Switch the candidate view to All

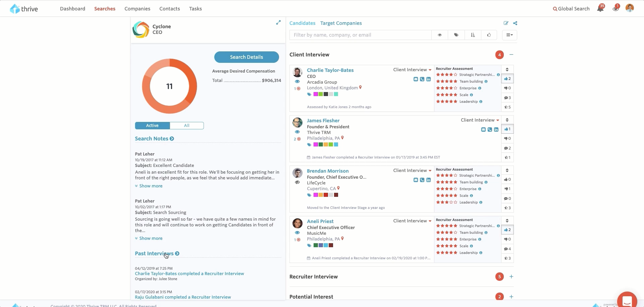pos(186,126)
